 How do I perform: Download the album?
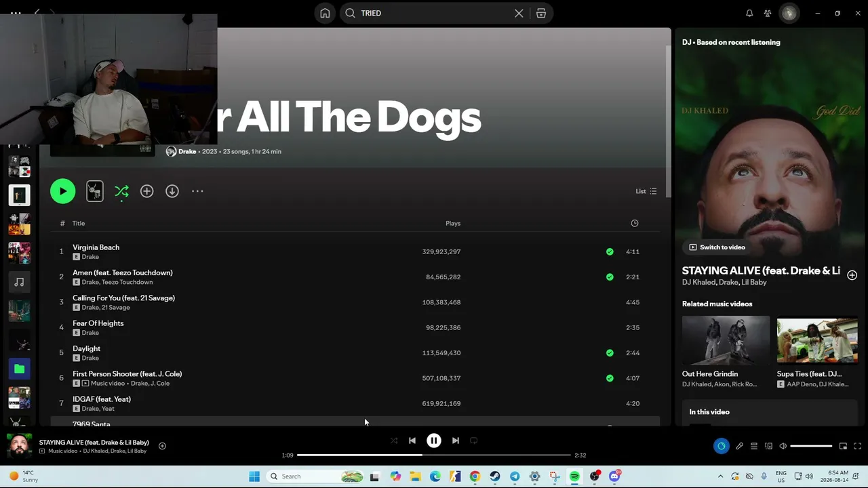pos(172,191)
